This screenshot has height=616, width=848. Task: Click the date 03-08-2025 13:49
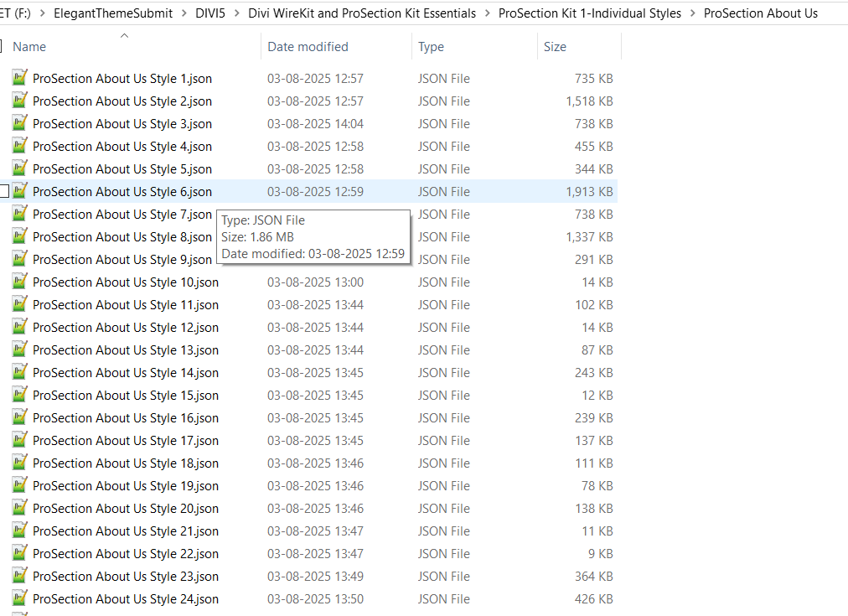point(315,576)
